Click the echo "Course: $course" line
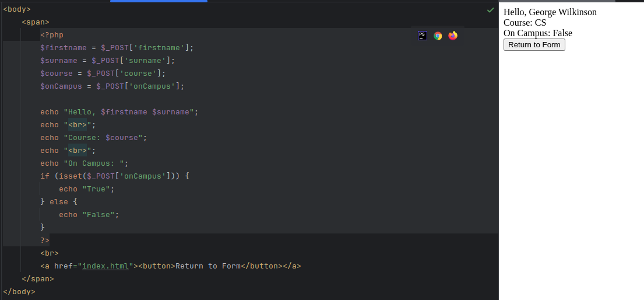Image resolution: width=644 pixels, height=300 pixels. (x=93, y=138)
